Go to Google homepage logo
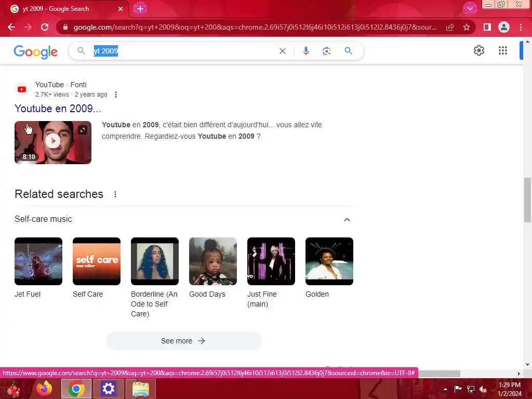The image size is (532, 399). point(36,51)
